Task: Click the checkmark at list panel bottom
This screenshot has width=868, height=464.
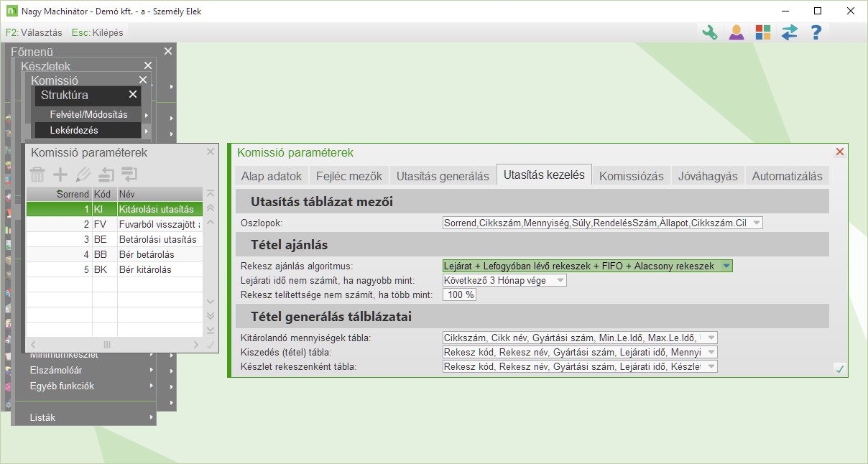Action: 211,345
